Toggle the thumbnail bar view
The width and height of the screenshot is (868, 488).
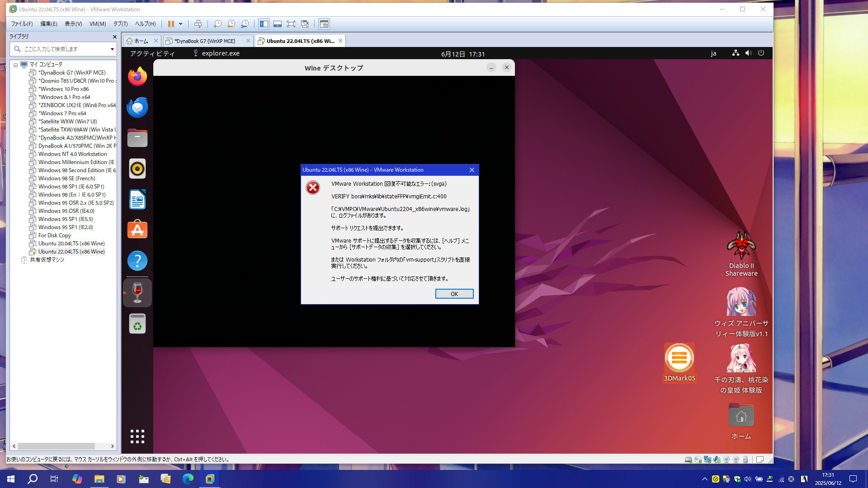coord(278,24)
